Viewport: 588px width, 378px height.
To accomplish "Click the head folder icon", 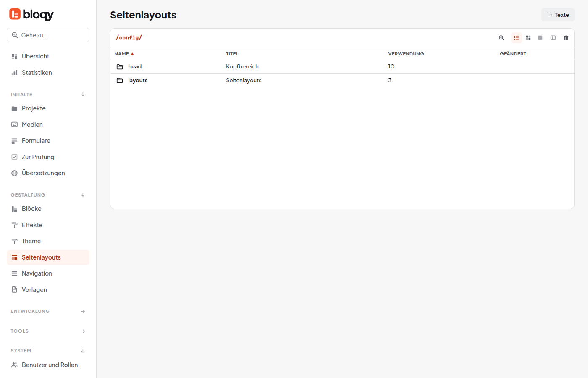I will pos(120,67).
